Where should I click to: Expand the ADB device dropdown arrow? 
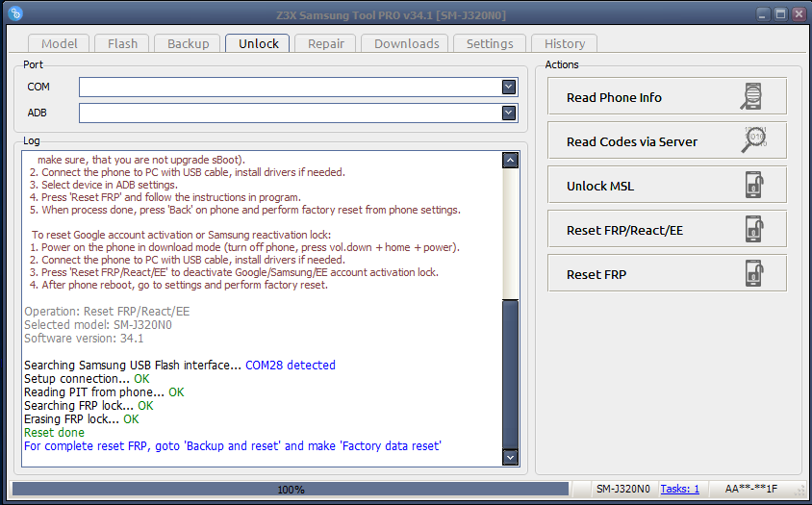click(509, 113)
